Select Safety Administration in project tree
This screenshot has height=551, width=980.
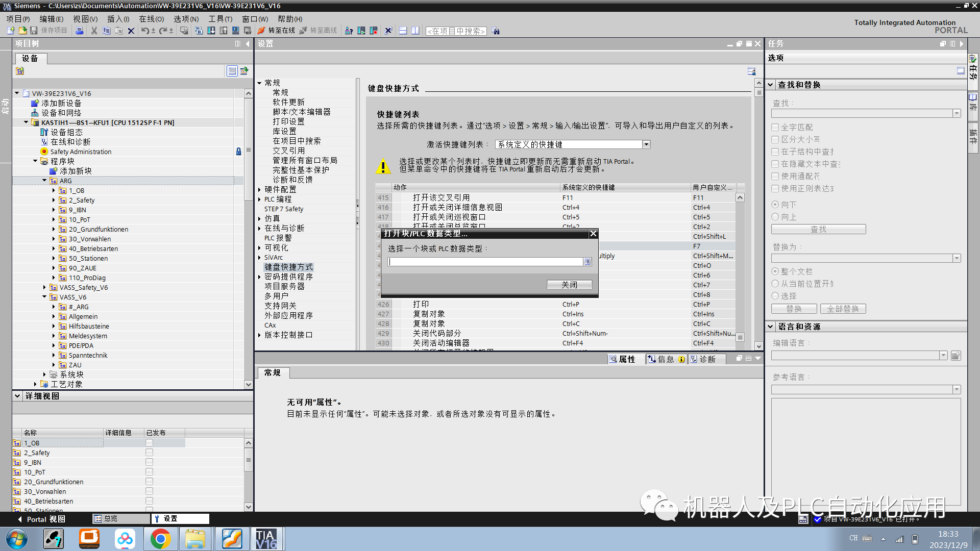(81, 152)
